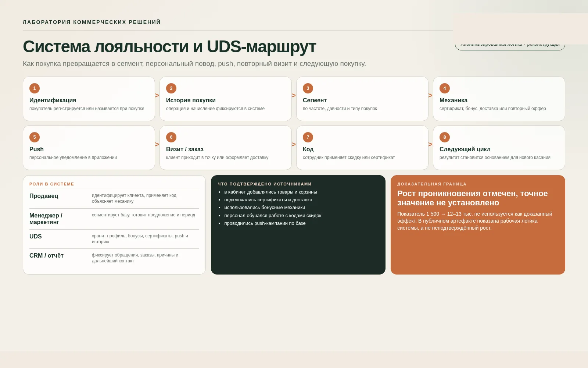Select the 'Продавец' role row label
Screen dimensions: 588x368
(44, 196)
